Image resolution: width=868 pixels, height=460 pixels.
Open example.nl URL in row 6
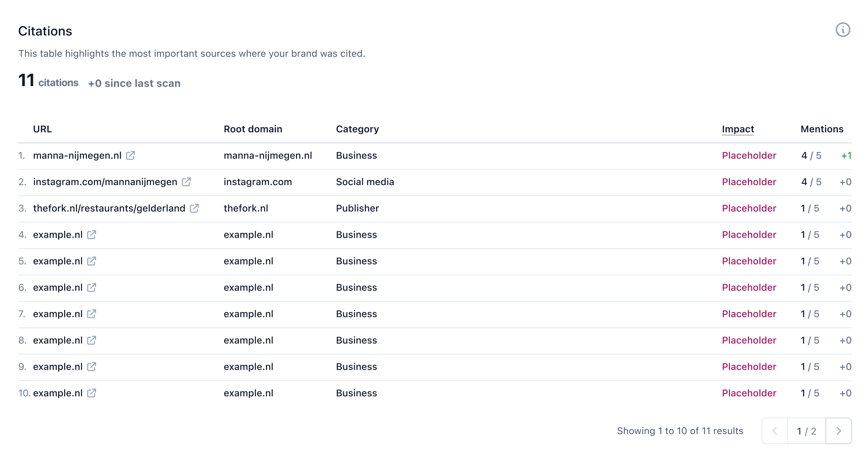58,288
